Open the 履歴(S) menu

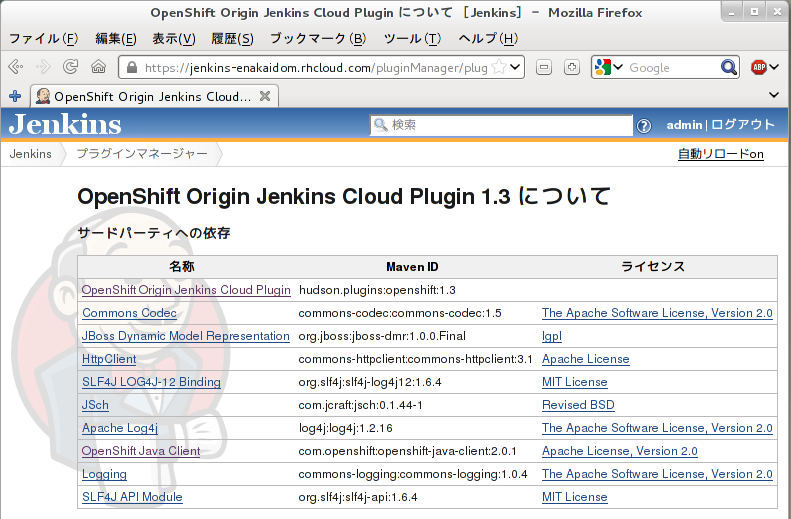pos(232,39)
